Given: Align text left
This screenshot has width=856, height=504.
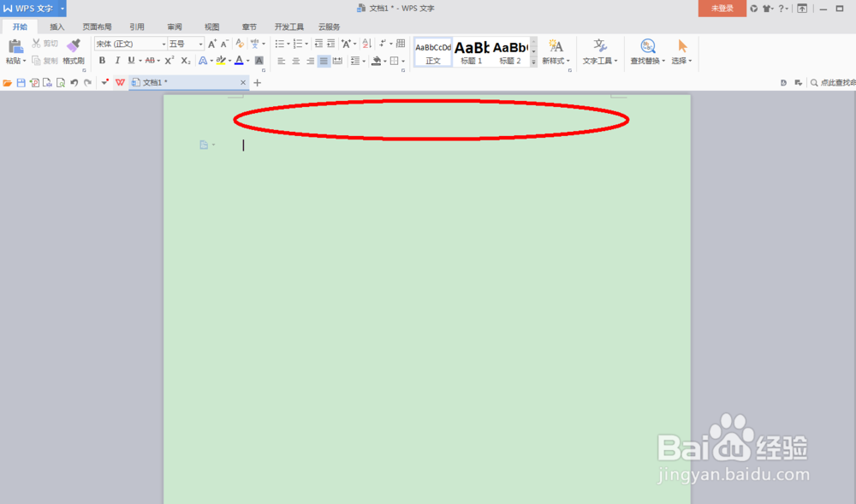Looking at the screenshot, I should 281,61.
